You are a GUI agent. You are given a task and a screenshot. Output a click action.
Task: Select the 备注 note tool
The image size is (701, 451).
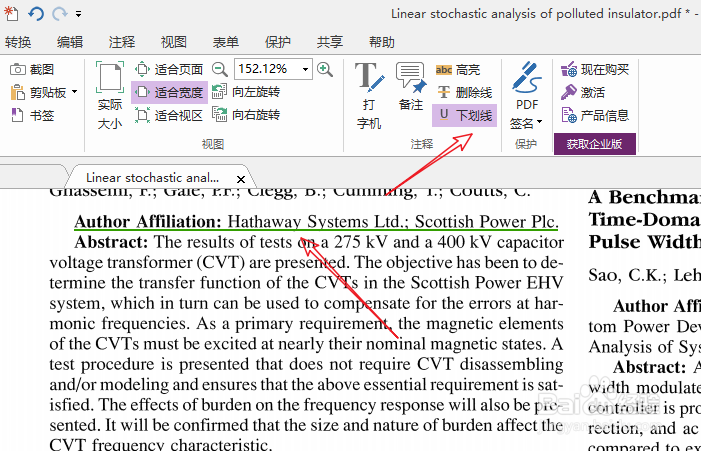[410, 87]
